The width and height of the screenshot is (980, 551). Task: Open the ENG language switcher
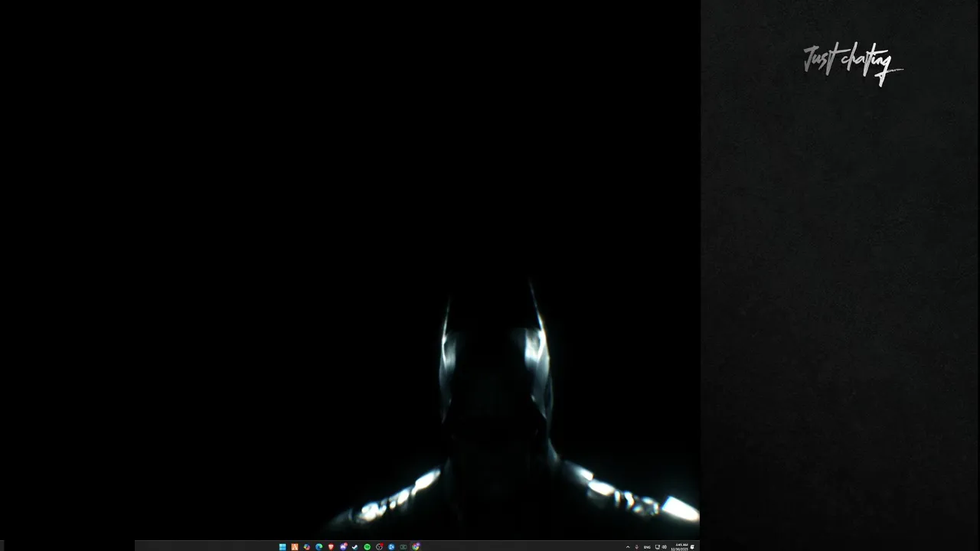(647, 547)
